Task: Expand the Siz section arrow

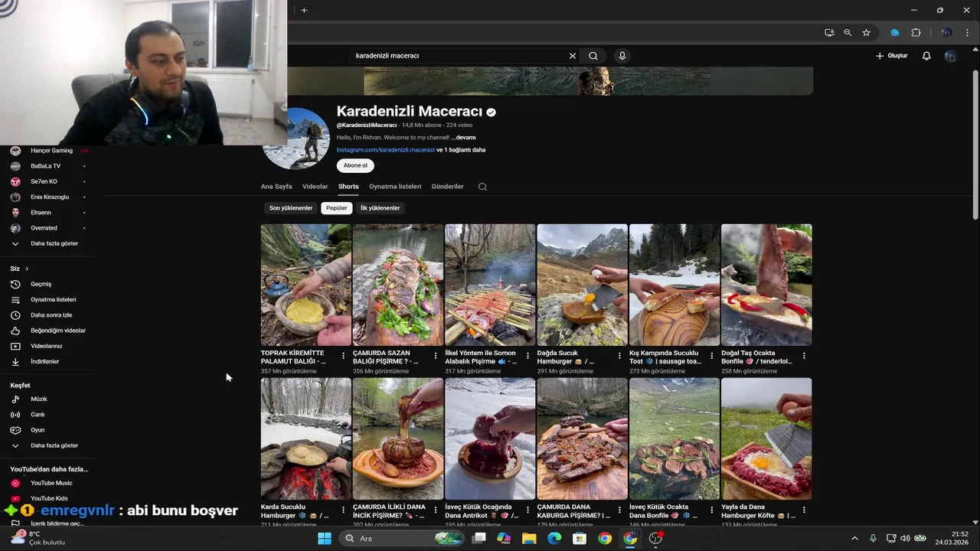Action: [x=27, y=269]
